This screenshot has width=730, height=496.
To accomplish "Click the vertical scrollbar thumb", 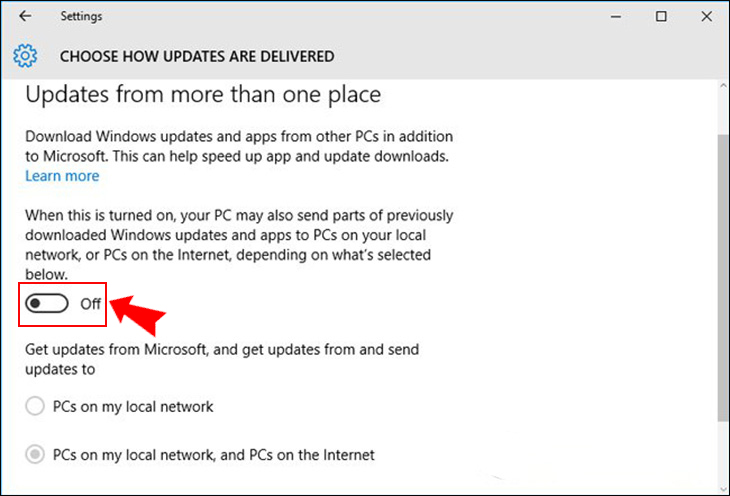I will (x=723, y=278).
